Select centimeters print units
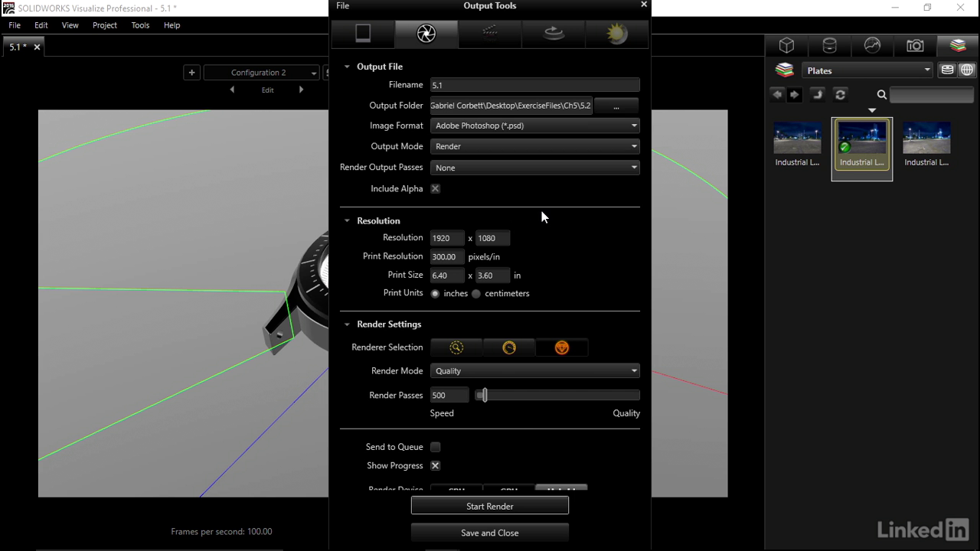Screen dimensions: 980x551 click(x=476, y=294)
